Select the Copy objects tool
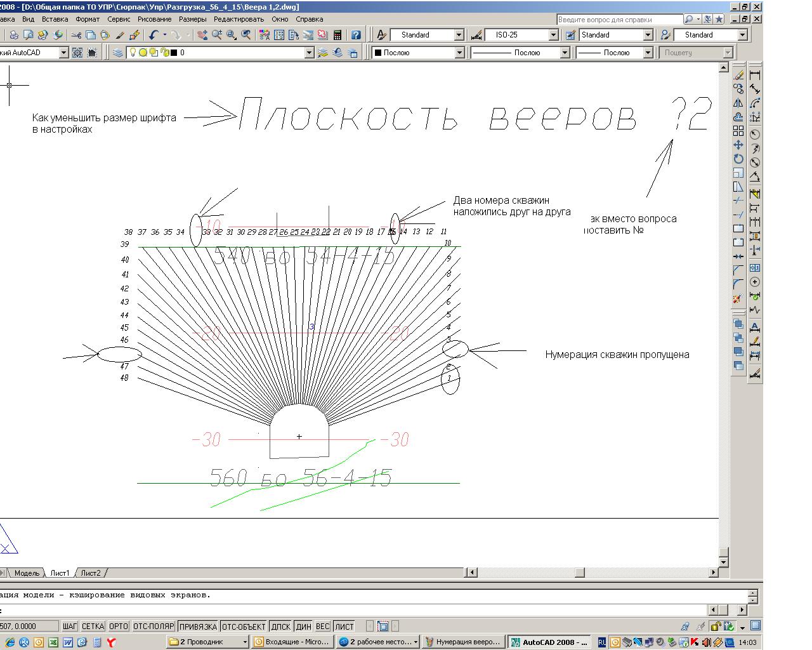Screen dimensions: 812x650 pos(738,89)
